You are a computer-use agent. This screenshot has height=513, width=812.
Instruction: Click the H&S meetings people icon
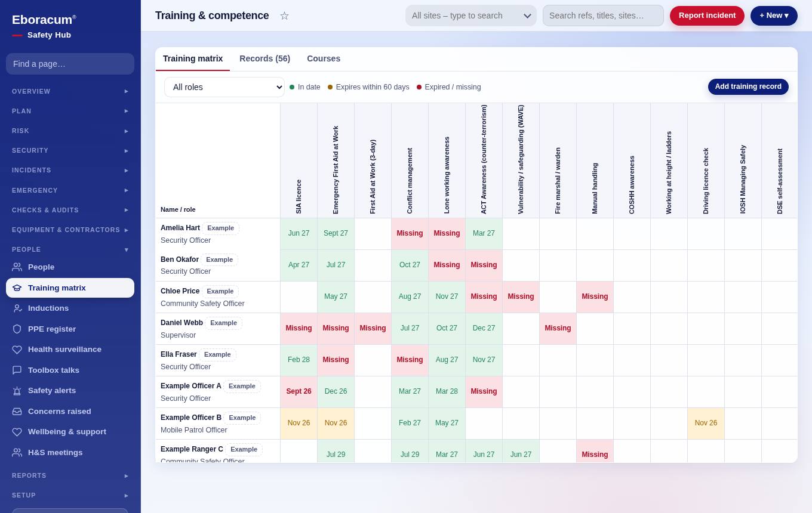pos(17,452)
